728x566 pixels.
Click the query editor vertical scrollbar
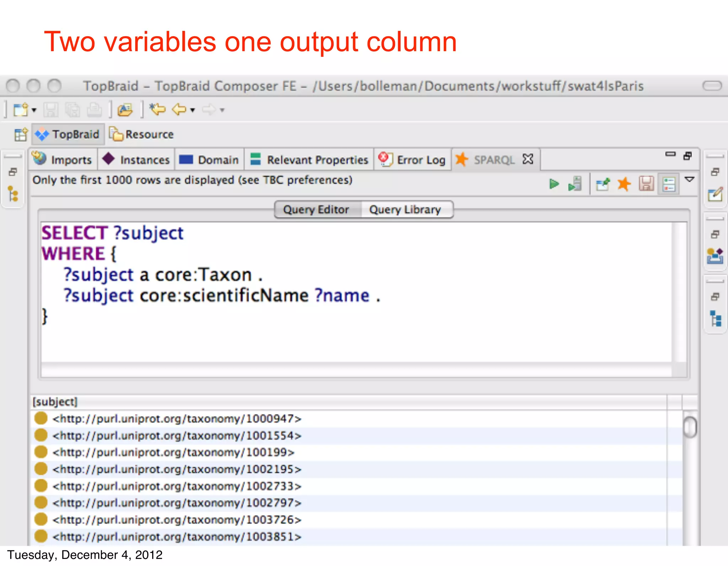click(x=680, y=292)
